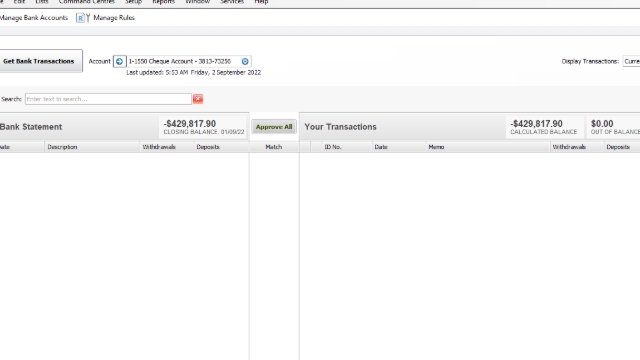Click the $0.00 out of balance value
The image size is (640, 360).
(602, 124)
